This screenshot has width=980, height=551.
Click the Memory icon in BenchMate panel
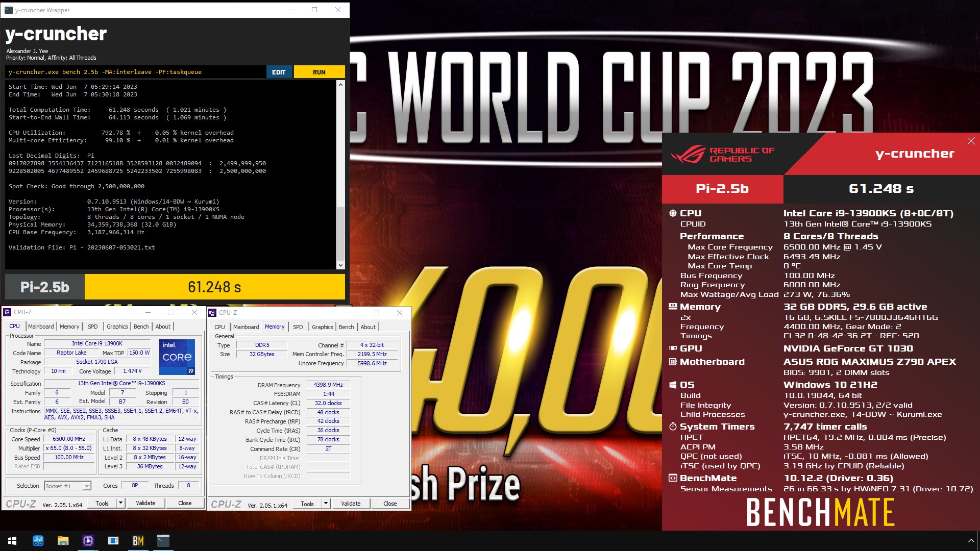673,307
